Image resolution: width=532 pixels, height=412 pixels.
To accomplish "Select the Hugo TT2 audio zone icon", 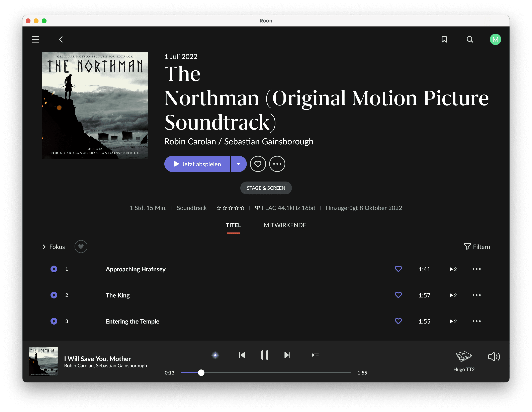I will (x=464, y=357).
